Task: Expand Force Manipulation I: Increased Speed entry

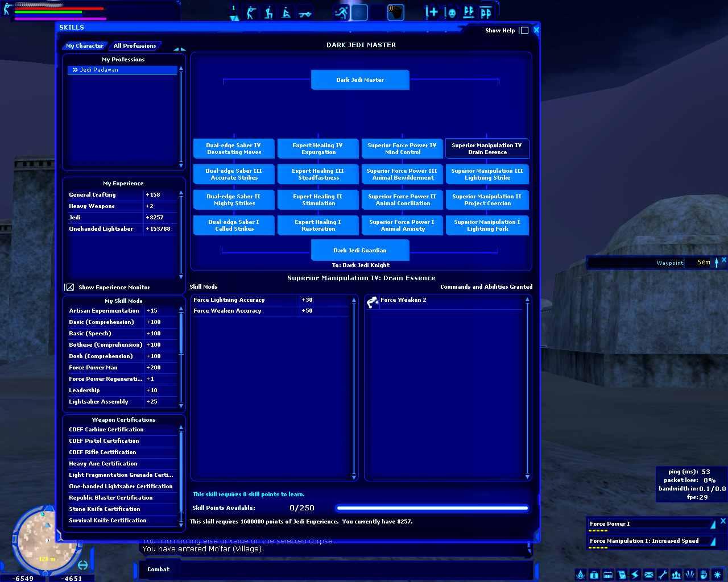Action: point(713,542)
